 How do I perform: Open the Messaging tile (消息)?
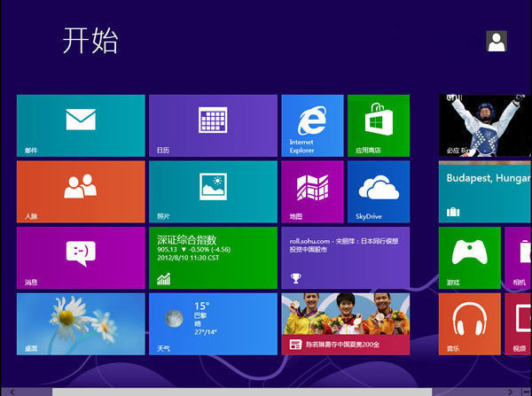tap(81, 258)
